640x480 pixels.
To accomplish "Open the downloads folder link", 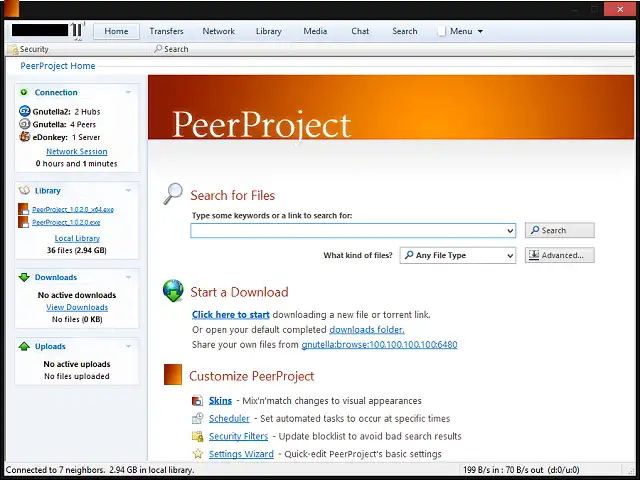I will (367, 329).
